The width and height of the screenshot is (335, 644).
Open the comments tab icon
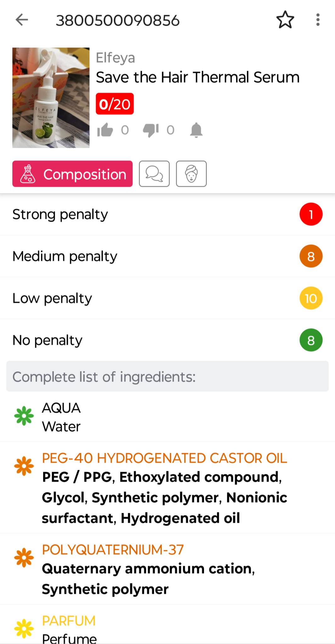pyautogui.click(x=154, y=174)
